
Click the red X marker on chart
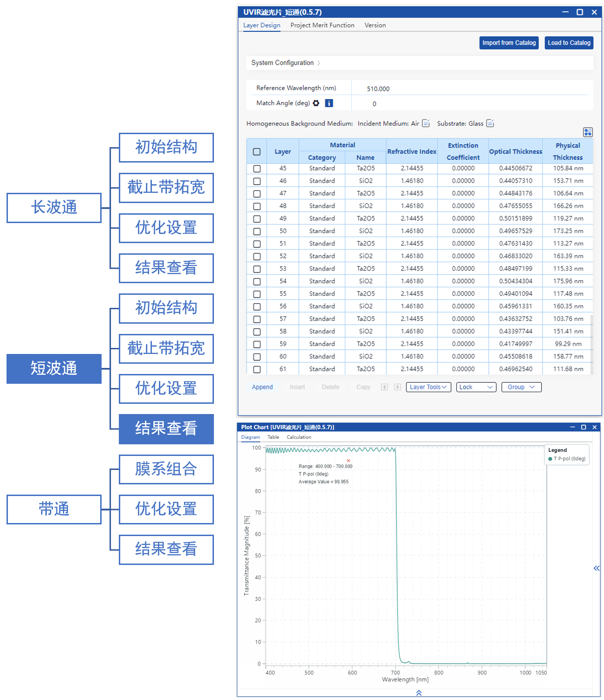pos(349,461)
